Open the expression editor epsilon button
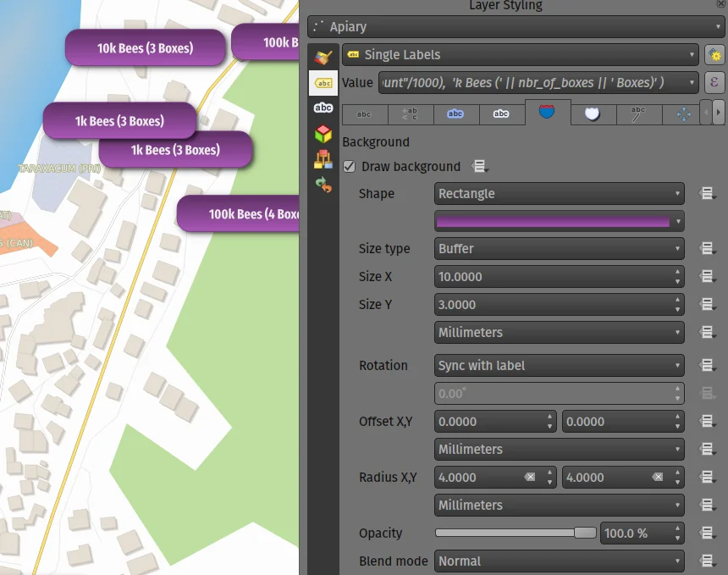 [714, 82]
